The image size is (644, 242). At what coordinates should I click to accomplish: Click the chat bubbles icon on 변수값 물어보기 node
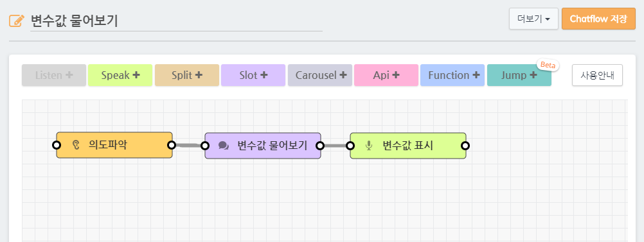224,146
